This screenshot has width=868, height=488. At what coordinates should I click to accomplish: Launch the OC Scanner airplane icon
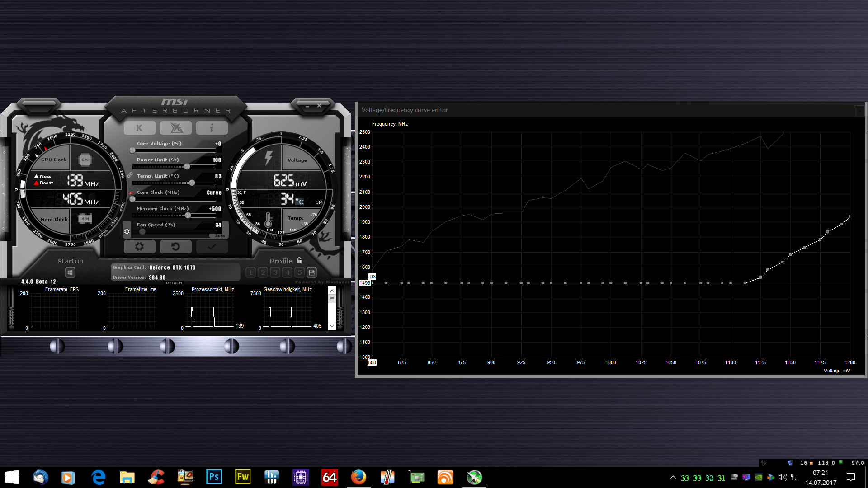point(176,128)
